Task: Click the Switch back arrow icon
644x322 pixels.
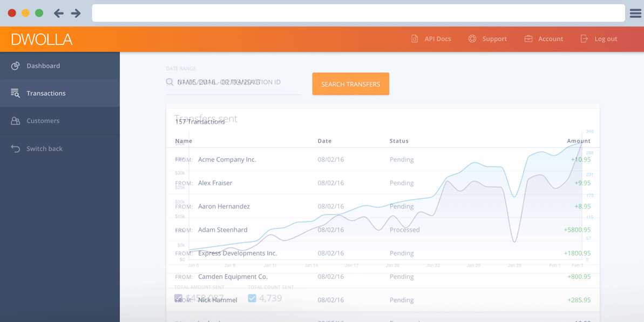Action: coord(15,149)
